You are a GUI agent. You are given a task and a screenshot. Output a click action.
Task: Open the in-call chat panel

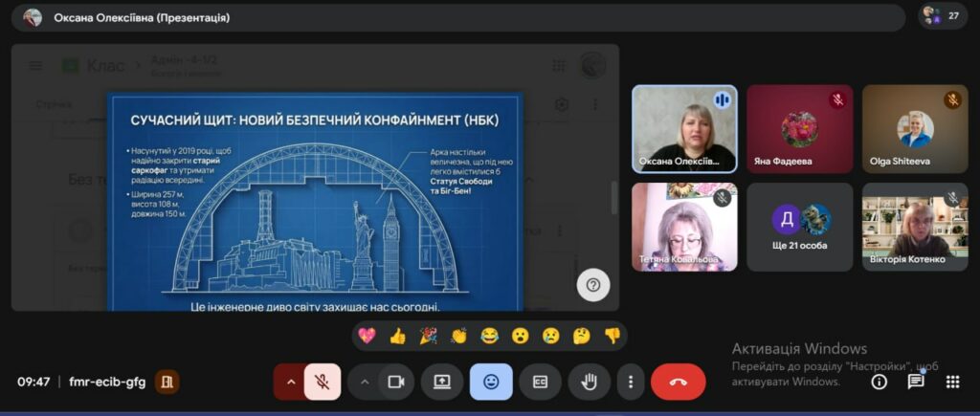(x=916, y=382)
